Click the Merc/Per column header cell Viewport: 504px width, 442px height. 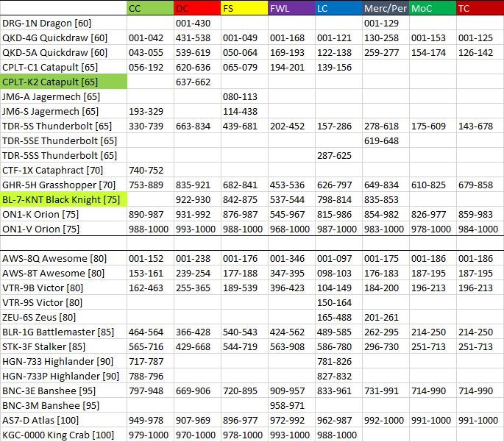[x=386, y=9]
